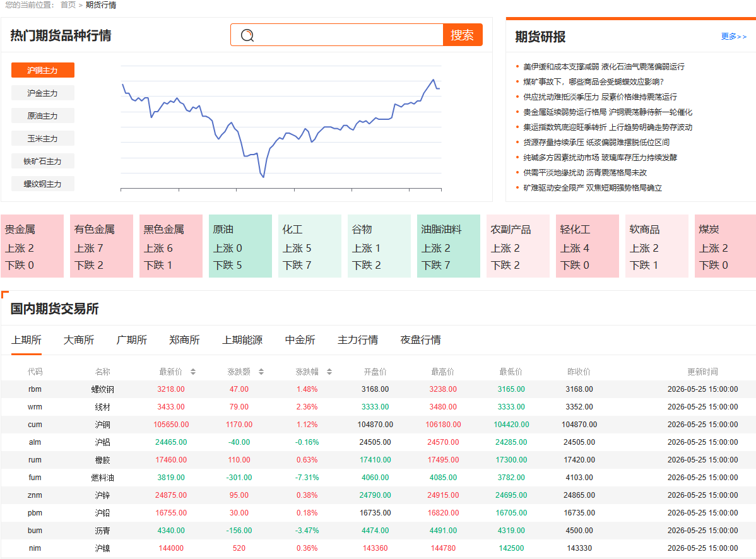Image resolution: width=756 pixels, height=559 pixels.
Task: Select the green 原油 sector tile
Action: point(240,246)
